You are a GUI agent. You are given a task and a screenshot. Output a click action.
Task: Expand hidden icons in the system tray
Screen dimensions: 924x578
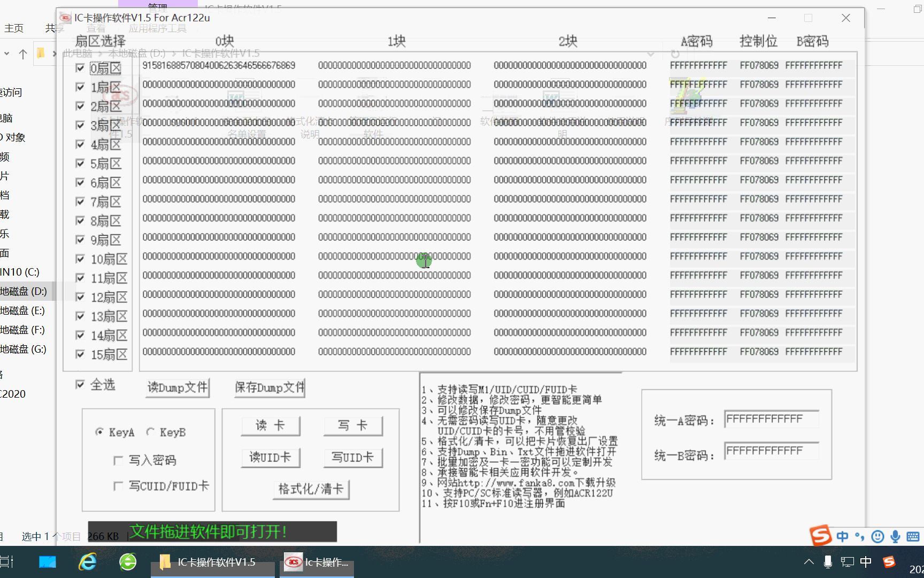click(808, 562)
